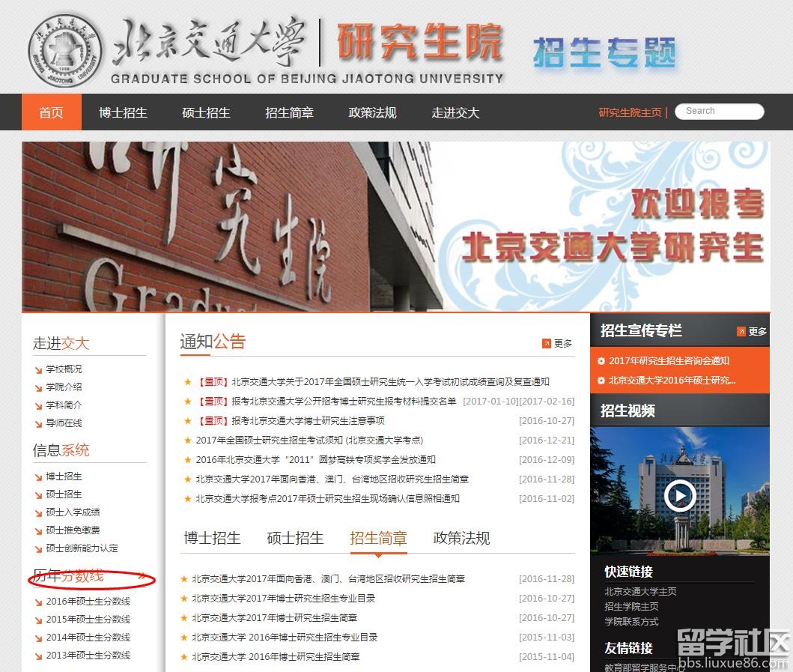Open the 港澳台招生简章 notice in 通知公告
This screenshot has width=793, height=672.
[332, 479]
